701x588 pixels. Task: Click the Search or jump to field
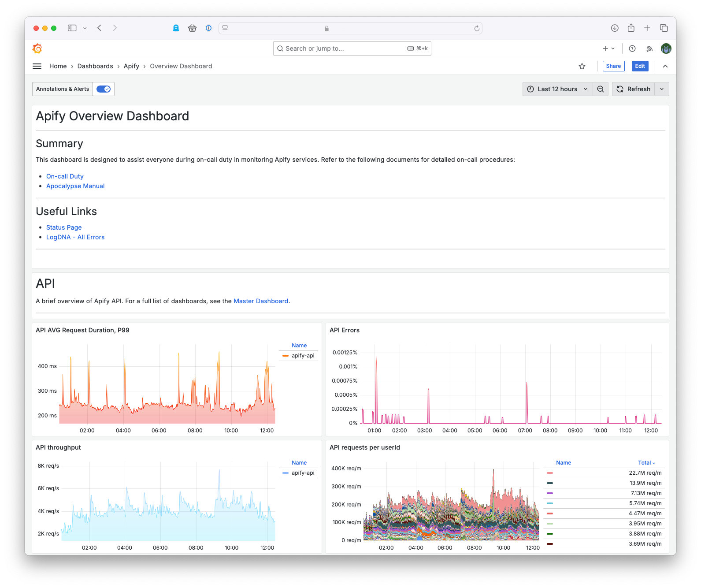click(x=352, y=48)
